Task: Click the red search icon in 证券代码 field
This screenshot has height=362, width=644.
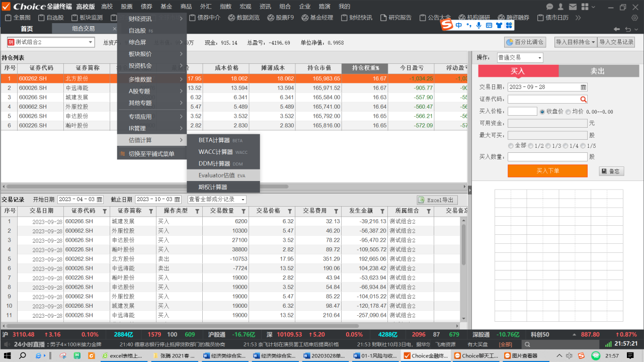Action: click(x=583, y=100)
